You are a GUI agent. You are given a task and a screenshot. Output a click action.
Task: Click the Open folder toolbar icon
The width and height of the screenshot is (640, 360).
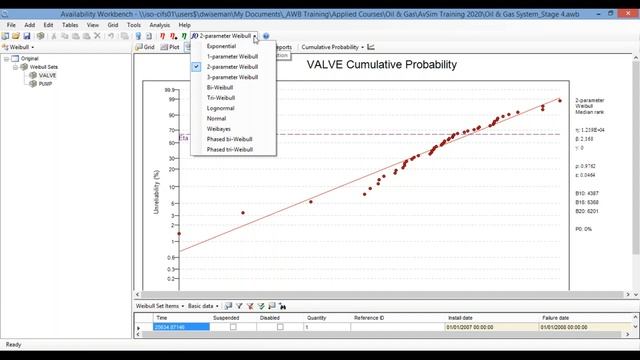pyautogui.click(x=16, y=36)
